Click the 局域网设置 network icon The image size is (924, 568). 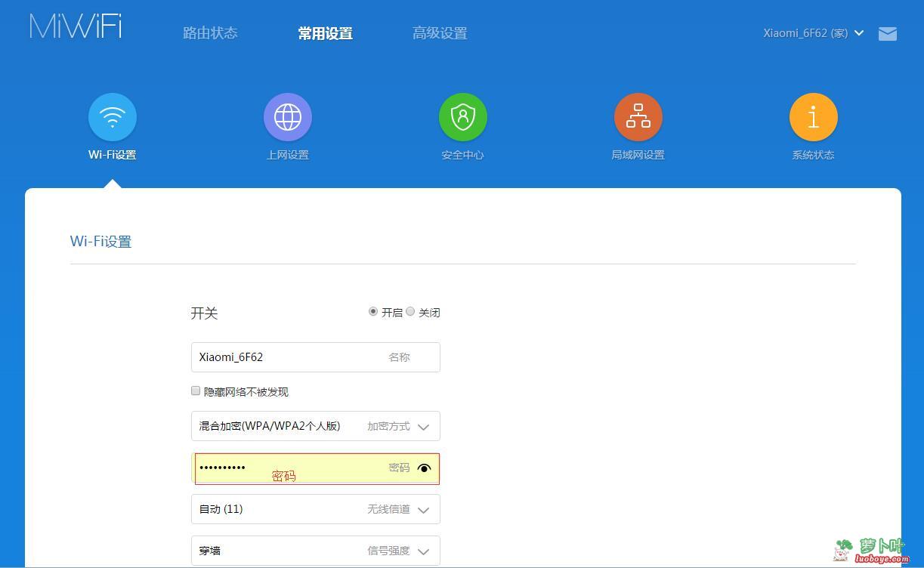638,116
